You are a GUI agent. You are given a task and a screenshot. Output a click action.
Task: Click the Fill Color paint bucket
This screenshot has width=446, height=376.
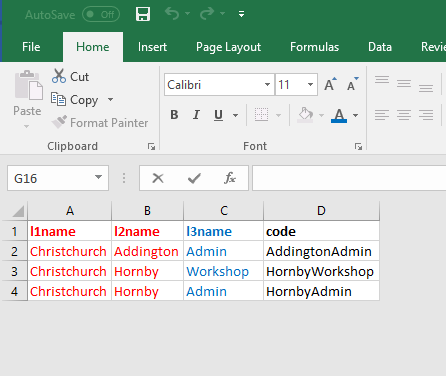306,115
